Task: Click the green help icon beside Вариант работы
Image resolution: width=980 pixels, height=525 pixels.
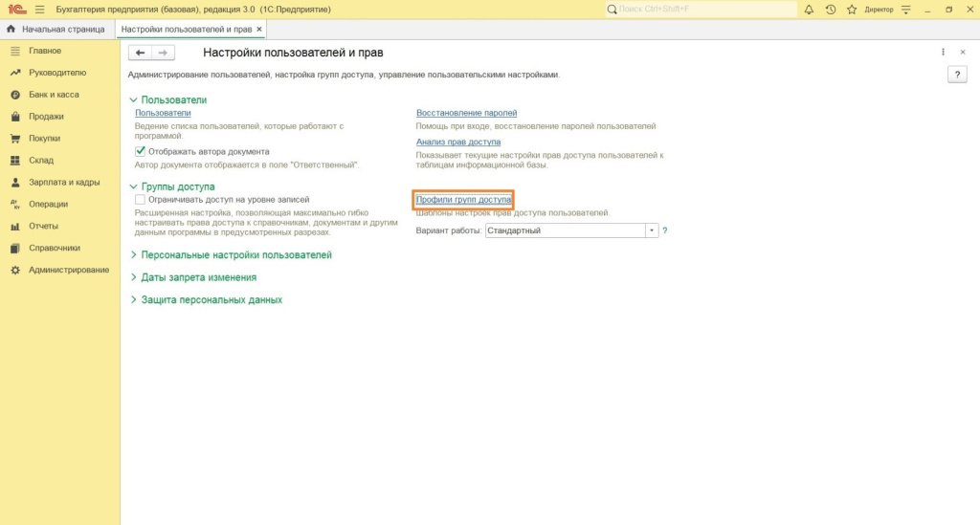Action: [x=665, y=230]
